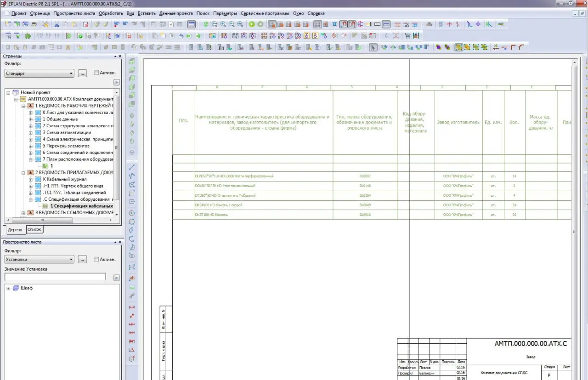Collapse the 7 План расположения оборудования node
The height and width of the screenshot is (380, 588).
click(x=31, y=159)
